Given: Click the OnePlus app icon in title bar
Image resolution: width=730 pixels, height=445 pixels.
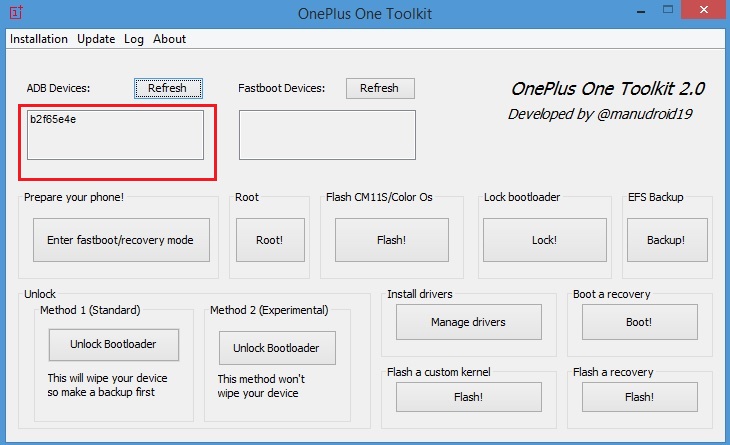Looking at the screenshot, I should click(18, 13).
